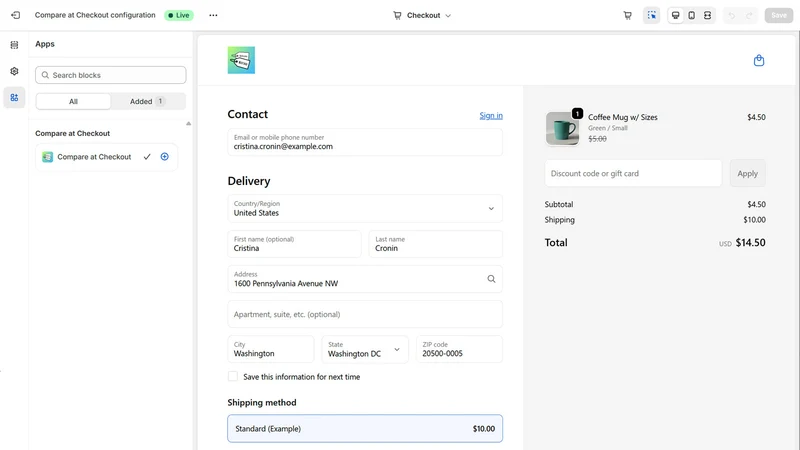The height and width of the screenshot is (450, 800).
Task: Open the three-dots more actions menu
Action: 213,15
